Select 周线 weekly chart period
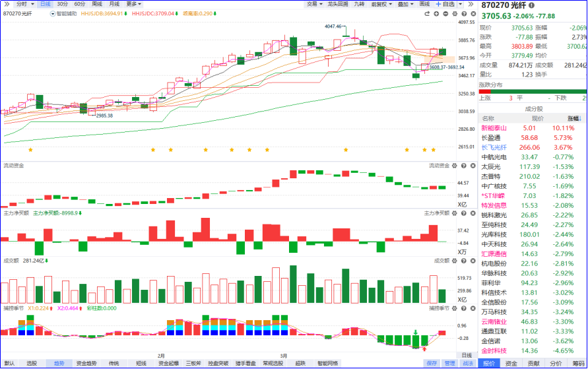588x369 pixels. click(x=97, y=4)
